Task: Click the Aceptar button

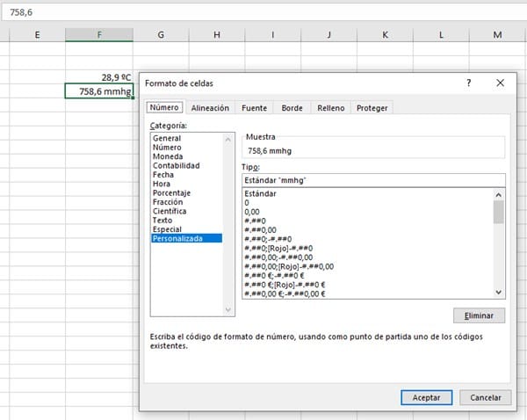Action: pos(426,397)
